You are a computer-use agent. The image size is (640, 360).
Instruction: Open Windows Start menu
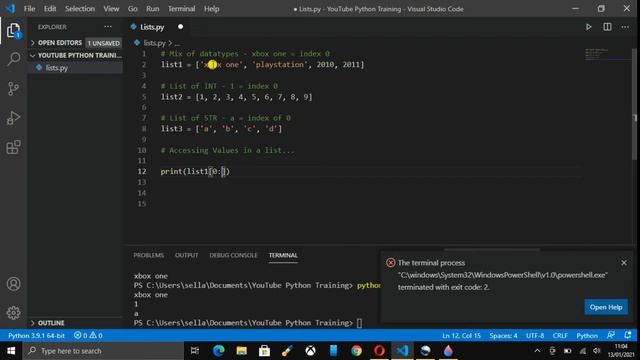(x=11, y=351)
